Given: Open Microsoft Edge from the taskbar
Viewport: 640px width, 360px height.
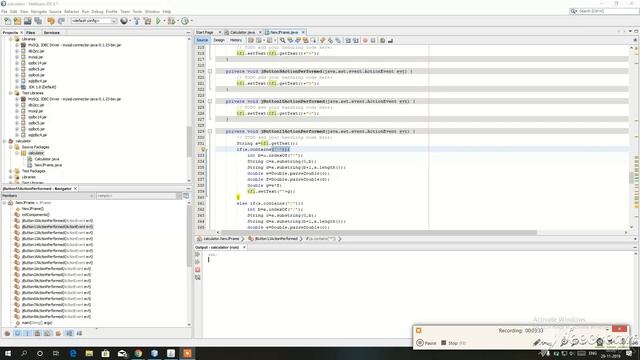Looking at the screenshot, I should pos(73,353).
